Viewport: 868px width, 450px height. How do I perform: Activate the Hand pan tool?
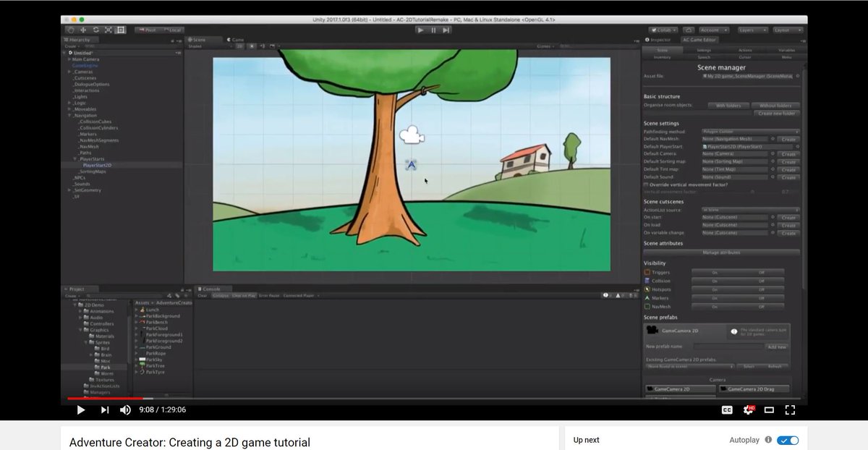click(x=69, y=30)
